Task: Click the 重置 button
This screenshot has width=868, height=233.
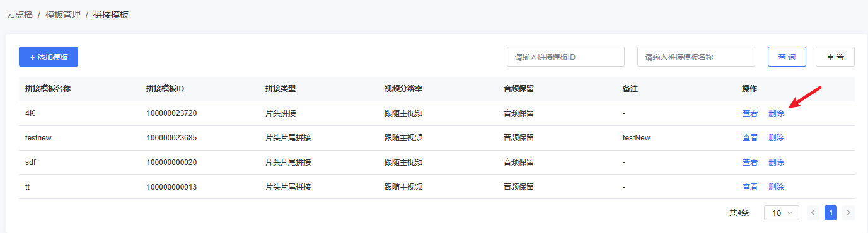Action: click(x=835, y=57)
